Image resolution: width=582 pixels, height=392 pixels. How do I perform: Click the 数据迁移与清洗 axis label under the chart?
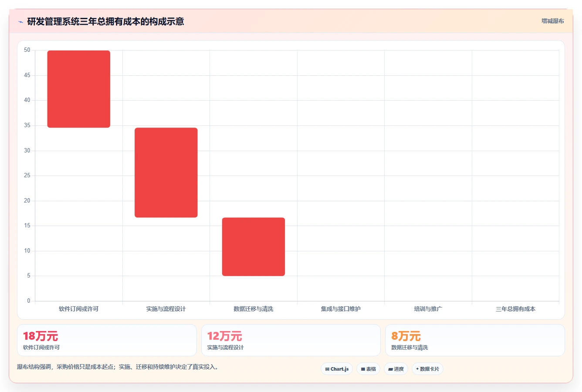coord(254,309)
